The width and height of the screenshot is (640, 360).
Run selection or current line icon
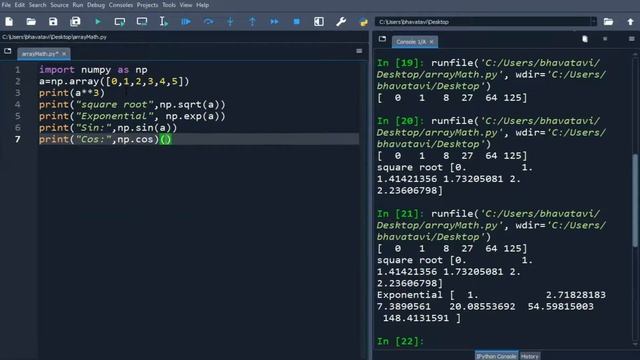tap(164, 22)
